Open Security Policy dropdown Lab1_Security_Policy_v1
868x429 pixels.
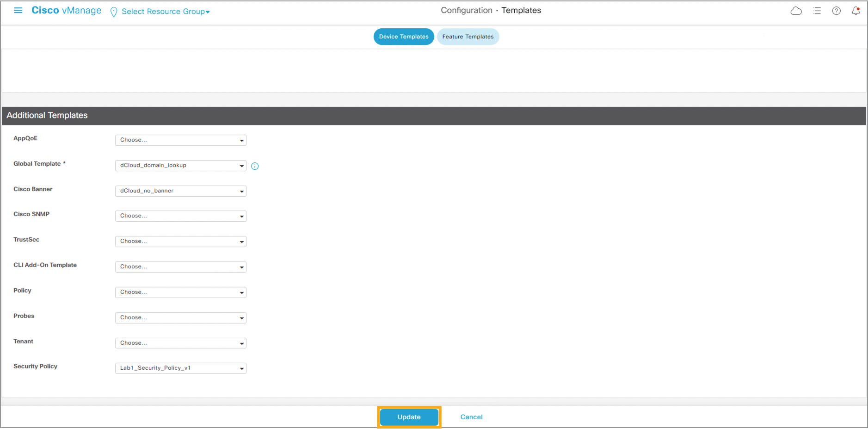(181, 368)
